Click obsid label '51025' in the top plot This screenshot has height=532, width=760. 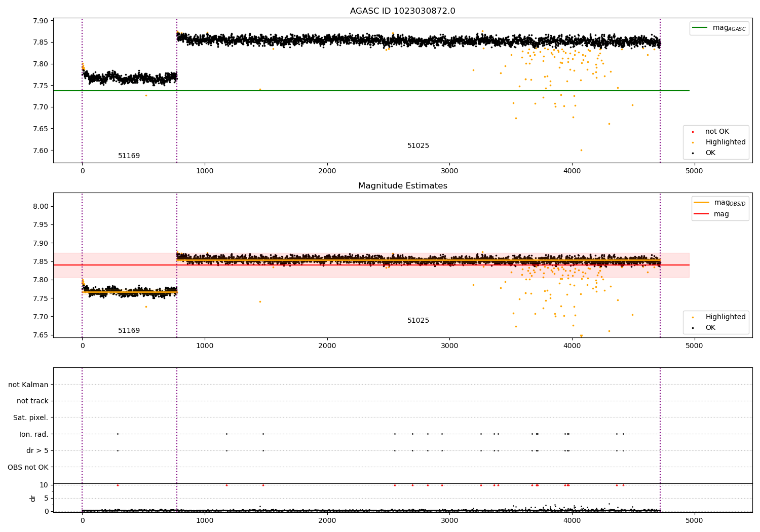tap(418, 146)
